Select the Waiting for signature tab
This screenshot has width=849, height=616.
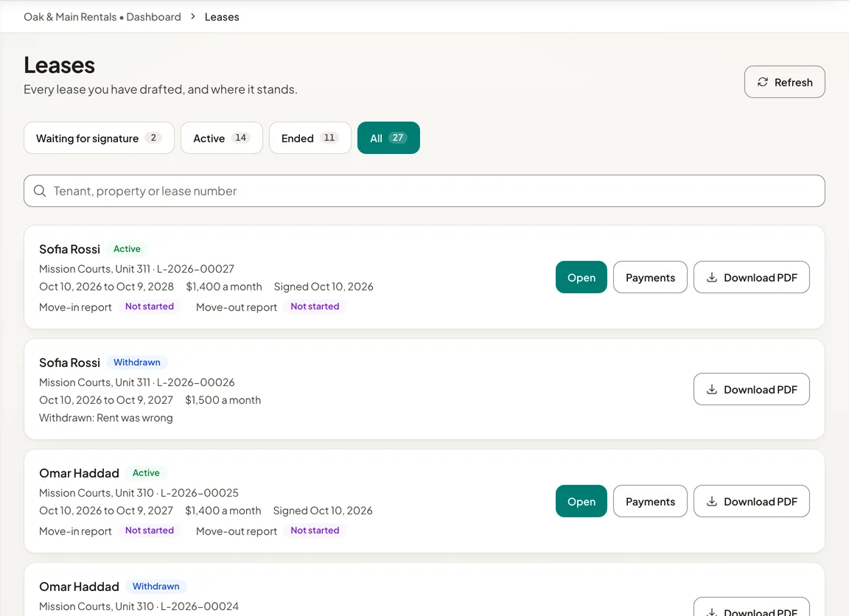pyautogui.click(x=99, y=138)
